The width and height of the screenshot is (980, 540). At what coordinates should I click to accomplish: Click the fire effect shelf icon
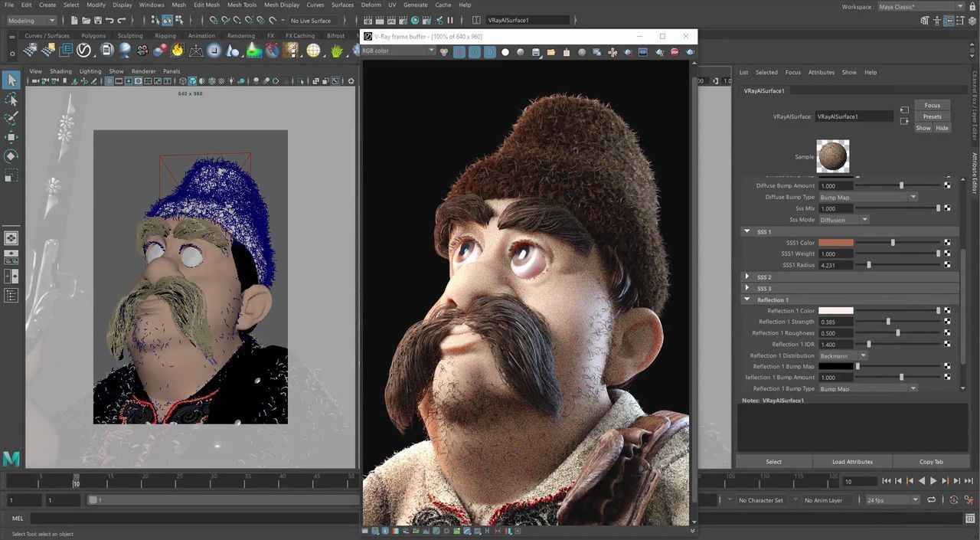coord(178,51)
